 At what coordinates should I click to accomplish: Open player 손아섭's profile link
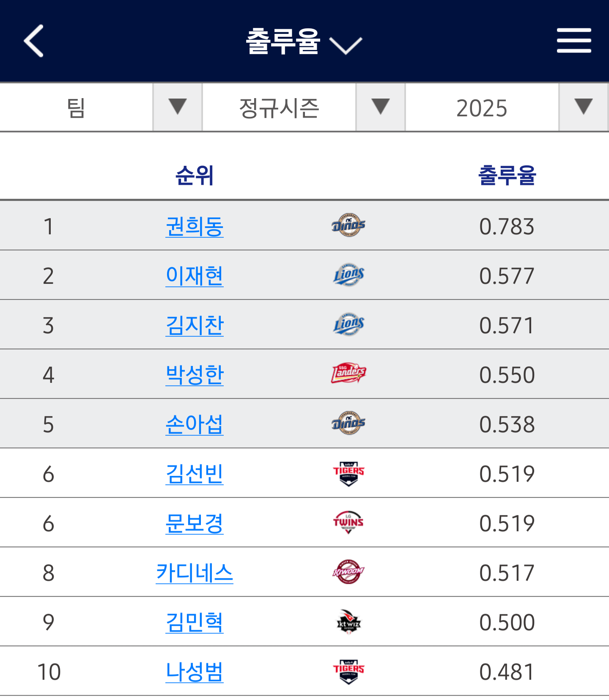(195, 424)
